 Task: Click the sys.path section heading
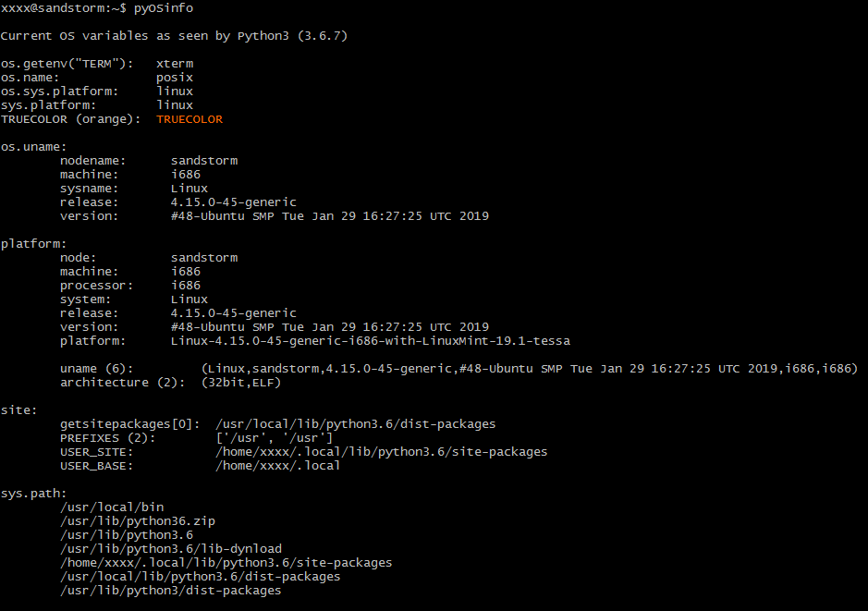pyautogui.click(x=33, y=493)
